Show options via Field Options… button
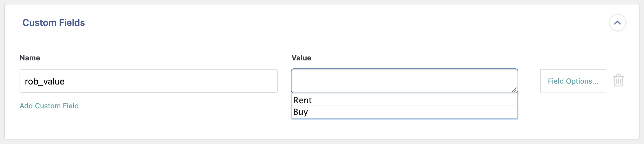 pos(573,81)
